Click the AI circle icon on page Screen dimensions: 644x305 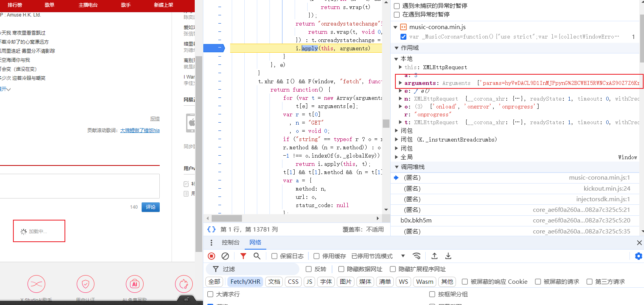135,284
